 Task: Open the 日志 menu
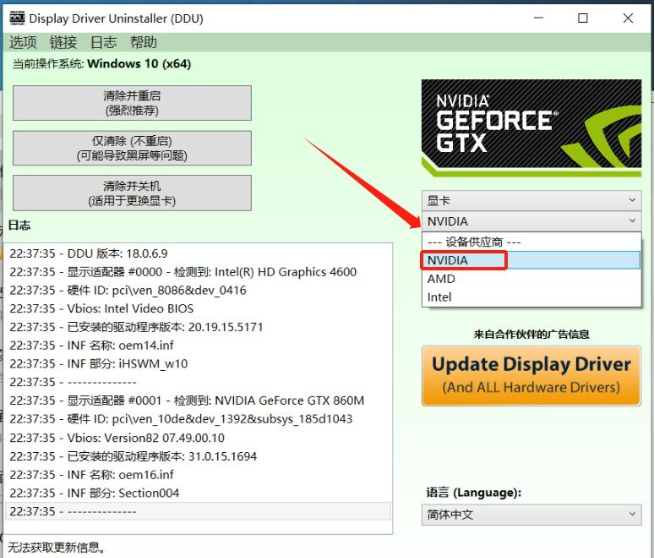[x=103, y=43]
